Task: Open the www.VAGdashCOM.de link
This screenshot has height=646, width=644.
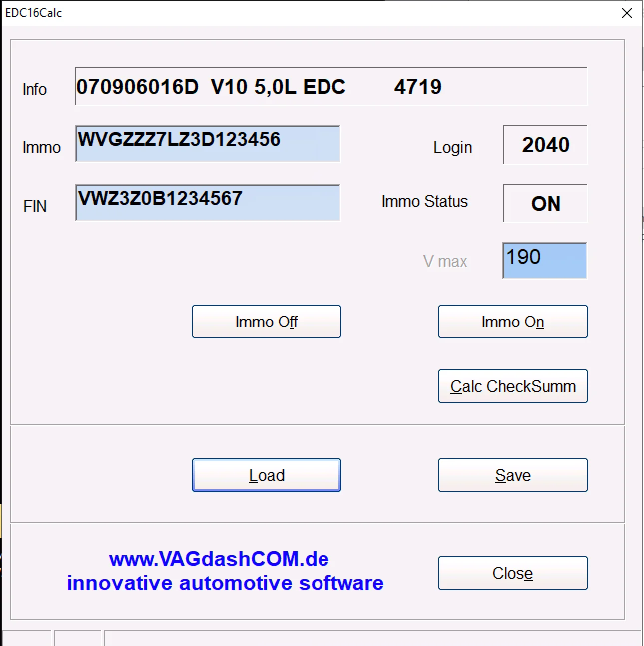Action: (219, 559)
